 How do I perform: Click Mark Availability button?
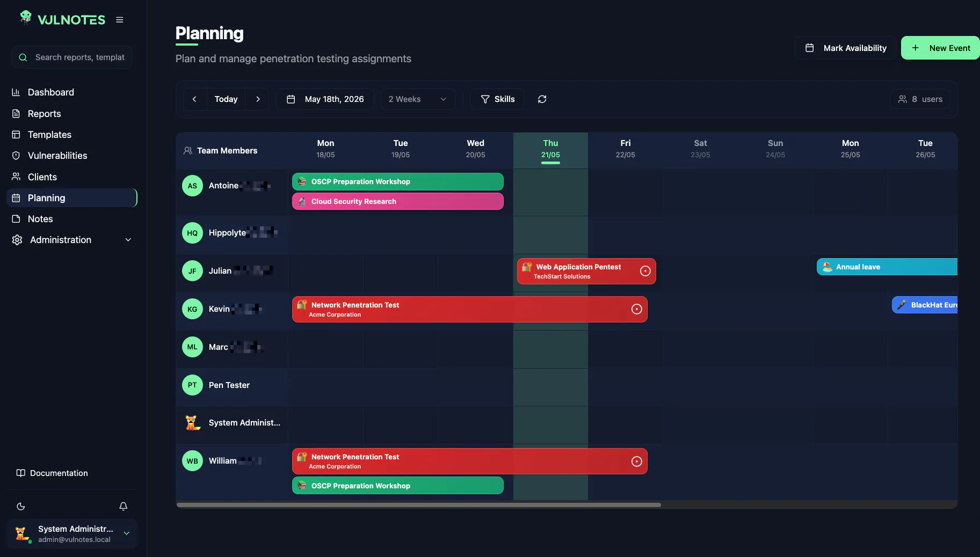[846, 48]
